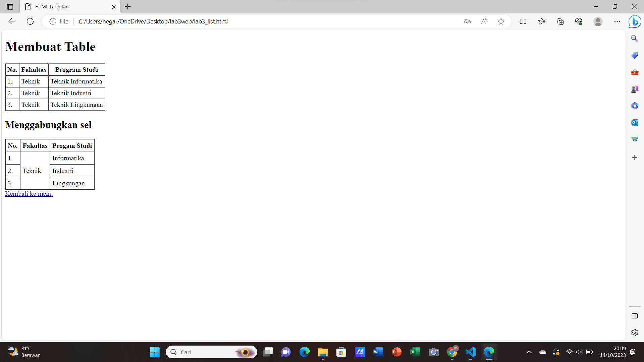Image resolution: width=644 pixels, height=362 pixels.
Task: Open the Tools sidebar panel
Action: 634,72
